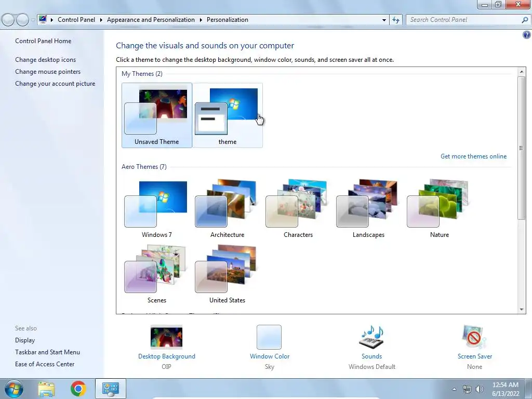Click theme list scrollbar down arrow
532x399 pixels.
pos(522,310)
